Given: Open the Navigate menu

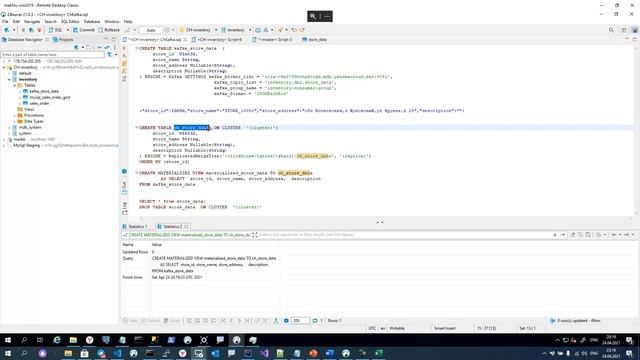Looking at the screenshot, I should [x=32, y=21].
